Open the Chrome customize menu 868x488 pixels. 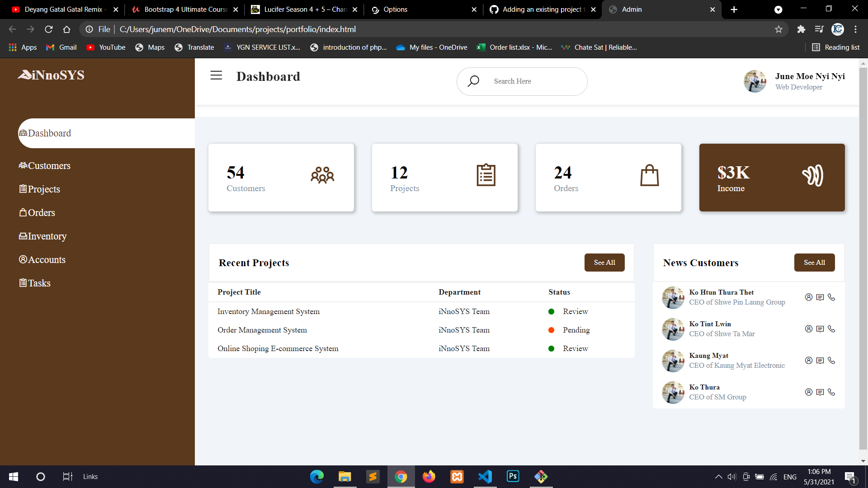856,29
